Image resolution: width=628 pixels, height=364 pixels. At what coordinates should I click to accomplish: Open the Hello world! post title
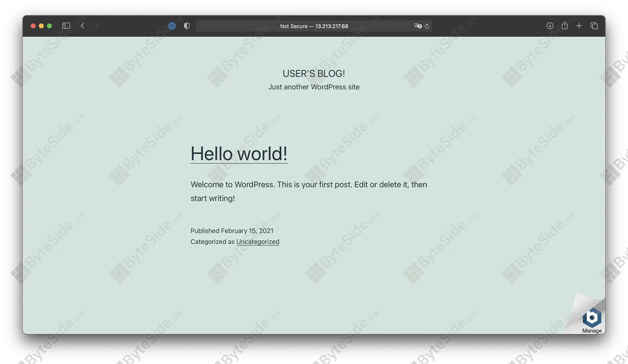coord(239,154)
